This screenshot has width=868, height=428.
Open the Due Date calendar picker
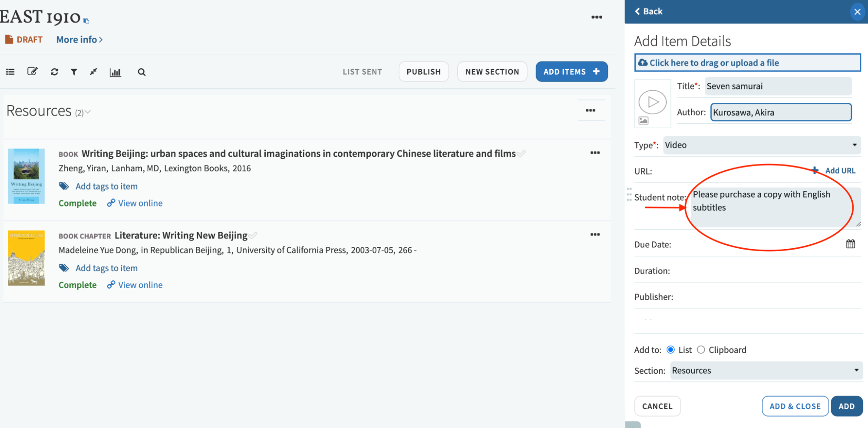pyautogui.click(x=851, y=244)
